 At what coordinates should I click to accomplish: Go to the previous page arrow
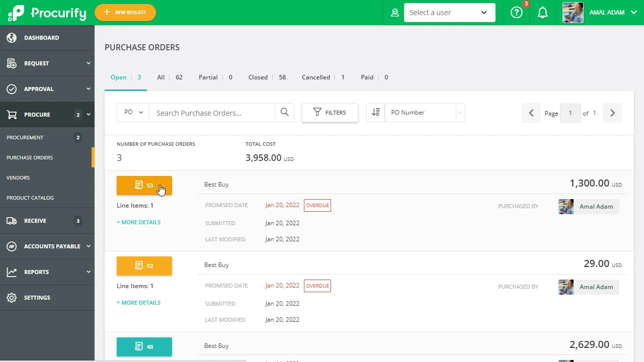tap(531, 113)
